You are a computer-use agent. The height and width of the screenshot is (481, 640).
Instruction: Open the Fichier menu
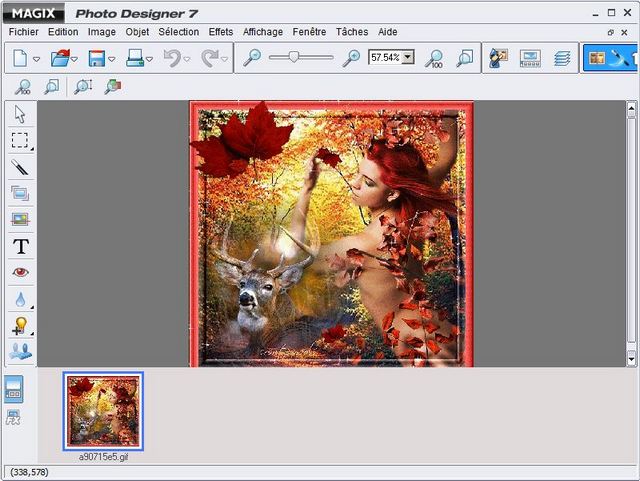click(x=24, y=32)
